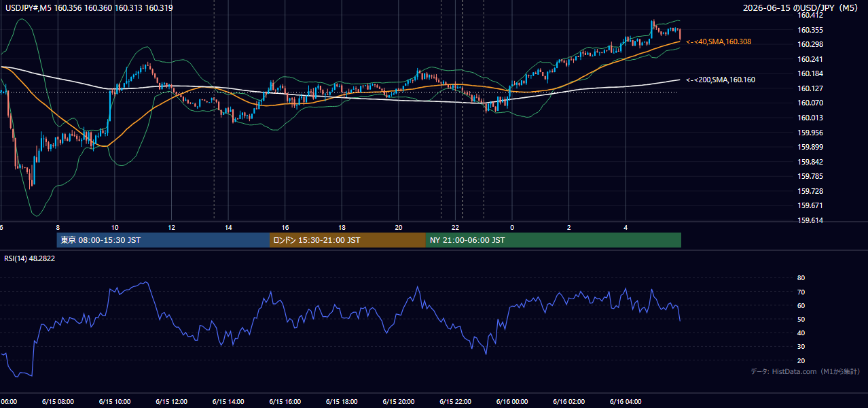Click the 6/15 18:00 date axis label
Image resolution: width=868 pixels, height=408 pixels.
(x=342, y=401)
